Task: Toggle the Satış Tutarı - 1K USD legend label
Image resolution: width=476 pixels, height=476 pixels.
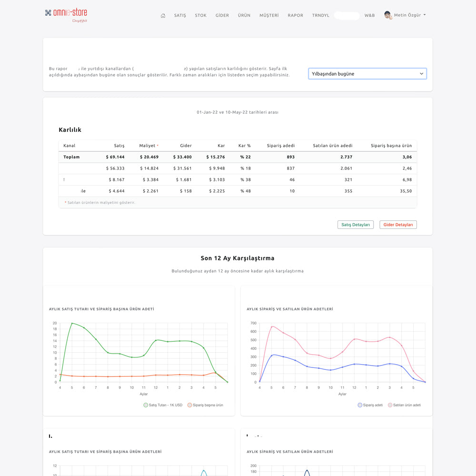Action: 166,405
